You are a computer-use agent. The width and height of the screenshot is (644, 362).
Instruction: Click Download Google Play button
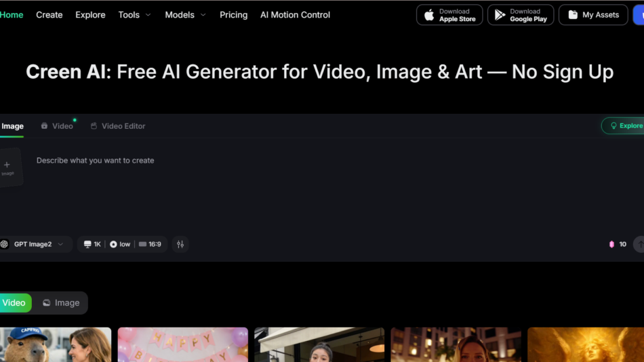[521, 15]
